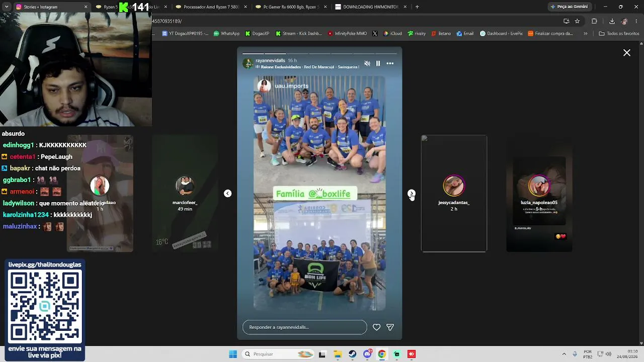This screenshot has height=362, width=644.
Task: Open the browser downloads panel
Action: [x=612, y=21]
